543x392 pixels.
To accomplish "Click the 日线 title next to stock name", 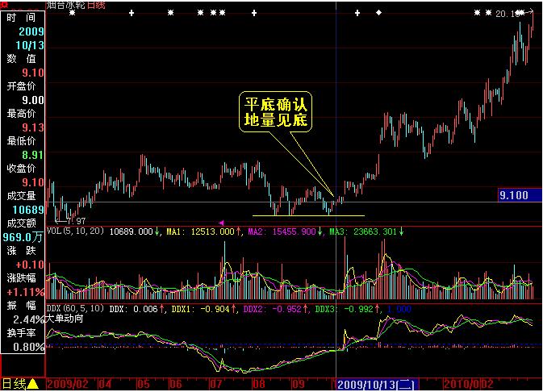I will [x=96, y=5].
